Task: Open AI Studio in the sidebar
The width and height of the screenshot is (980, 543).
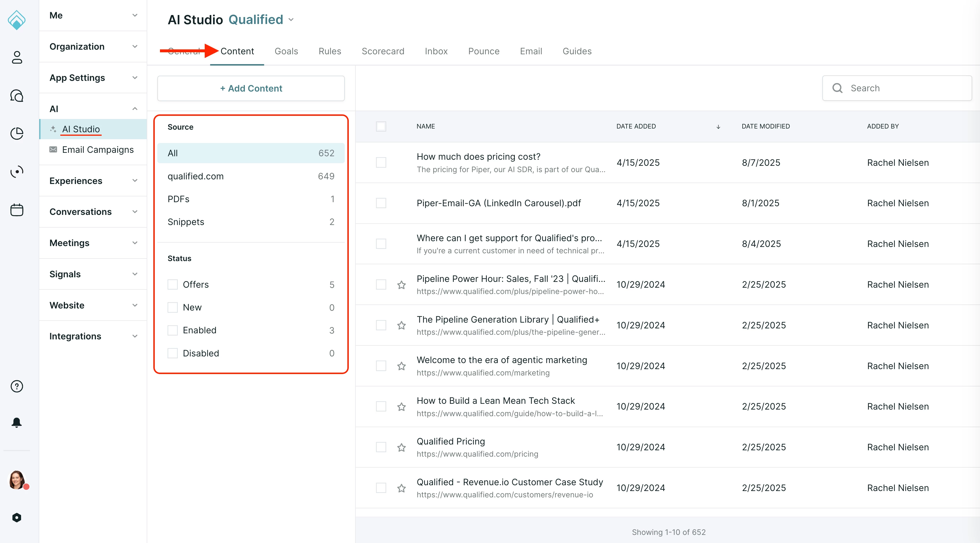Action: (93, 129)
